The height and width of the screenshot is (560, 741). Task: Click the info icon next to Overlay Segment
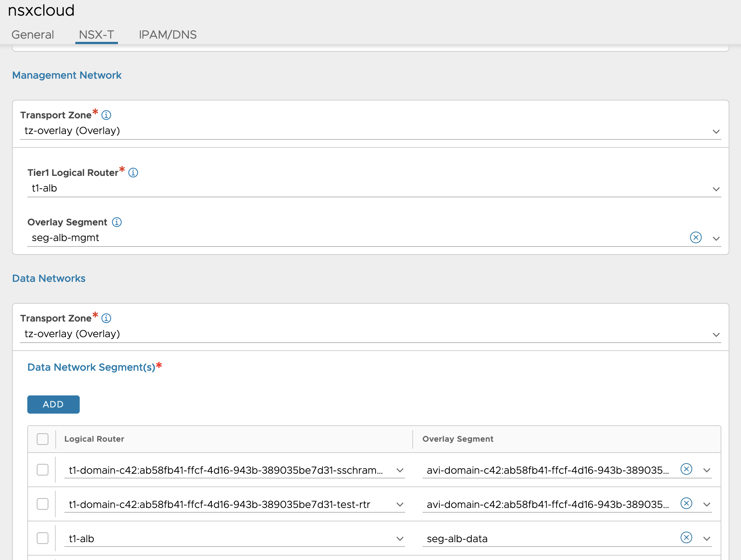point(116,222)
